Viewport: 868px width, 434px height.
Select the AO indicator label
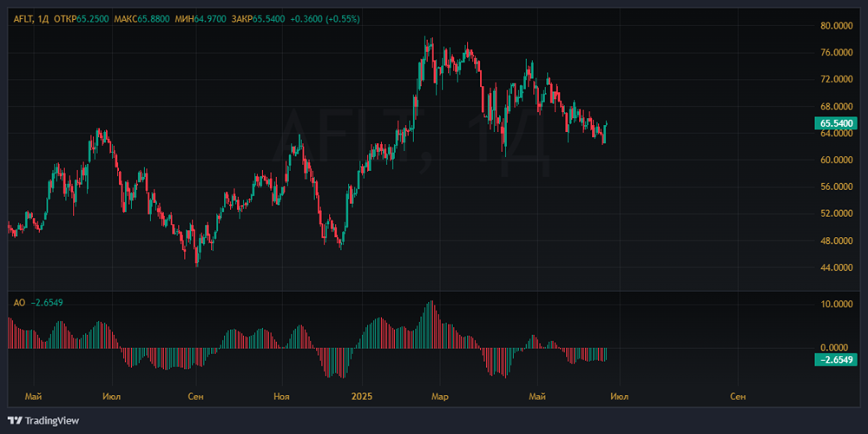pos(19,302)
